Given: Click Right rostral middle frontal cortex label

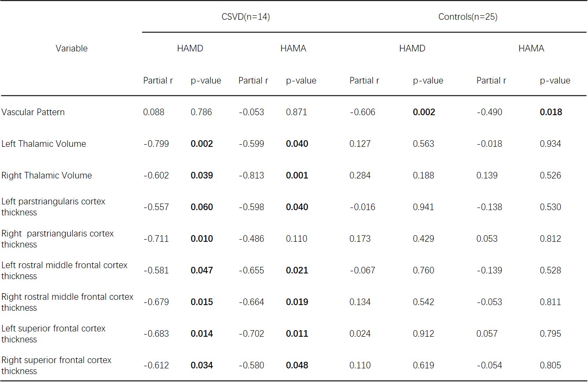Looking at the screenshot, I should coord(67,302).
